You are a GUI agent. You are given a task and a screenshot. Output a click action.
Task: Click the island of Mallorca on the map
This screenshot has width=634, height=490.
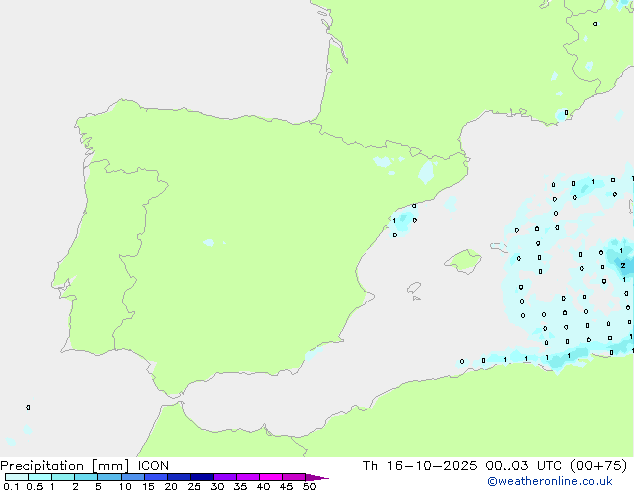pyautogui.click(x=463, y=261)
